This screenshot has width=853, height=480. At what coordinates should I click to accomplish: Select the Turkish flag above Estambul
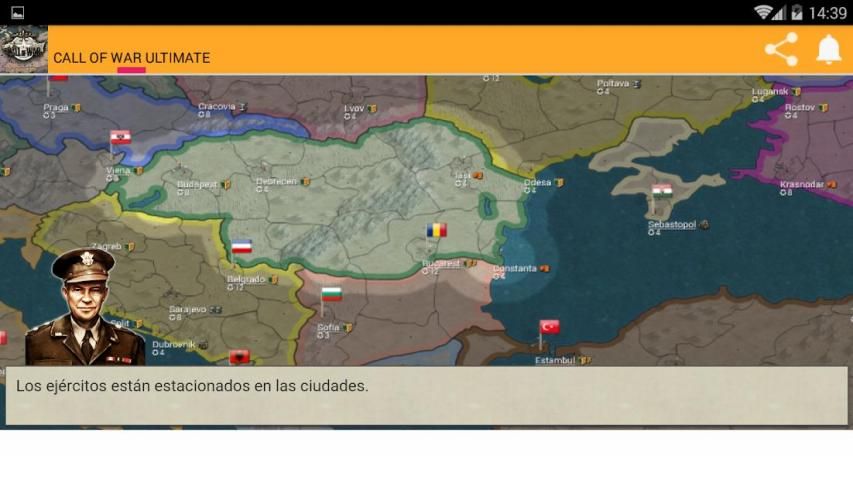[549, 327]
